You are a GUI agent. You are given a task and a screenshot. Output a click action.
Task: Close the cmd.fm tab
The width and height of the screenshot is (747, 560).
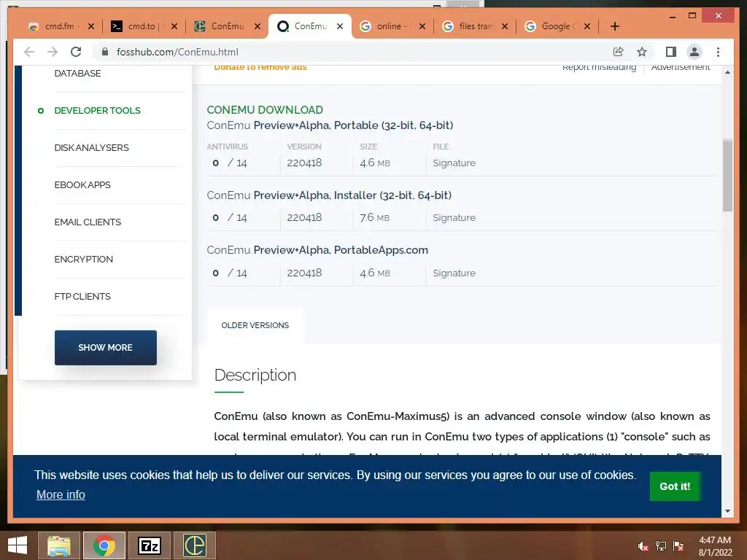[x=91, y=26]
